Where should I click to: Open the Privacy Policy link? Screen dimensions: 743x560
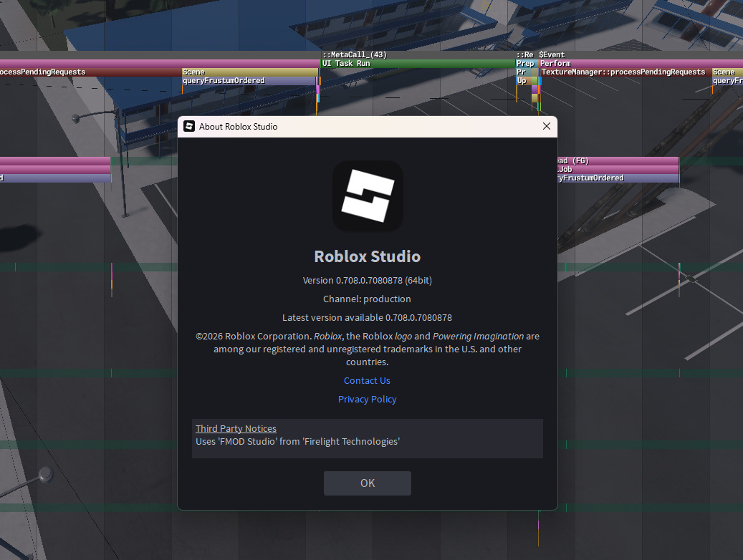point(367,399)
